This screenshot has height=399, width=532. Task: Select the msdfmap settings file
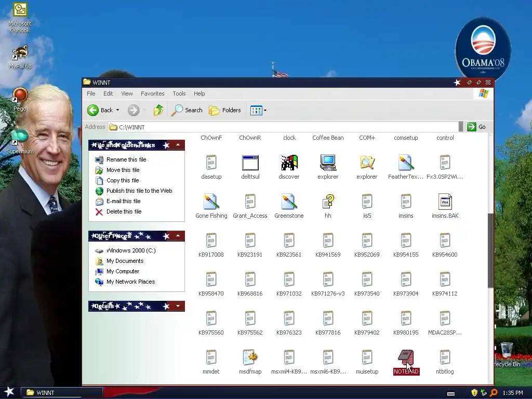(x=250, y=362)
